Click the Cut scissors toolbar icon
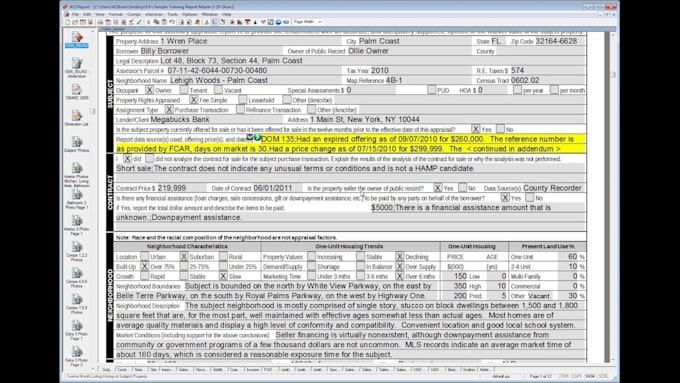The image size is (680, 383). [x=148, y=22]
